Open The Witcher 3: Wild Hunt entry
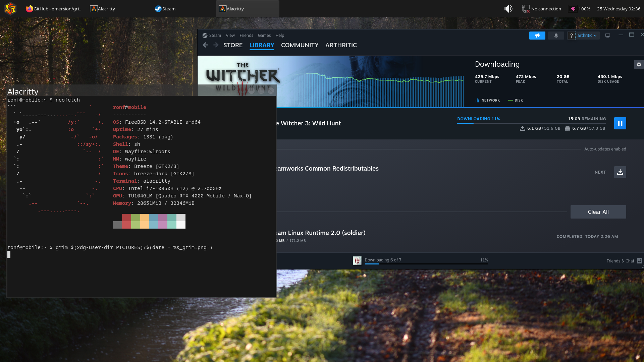 (x=308, y=123)
